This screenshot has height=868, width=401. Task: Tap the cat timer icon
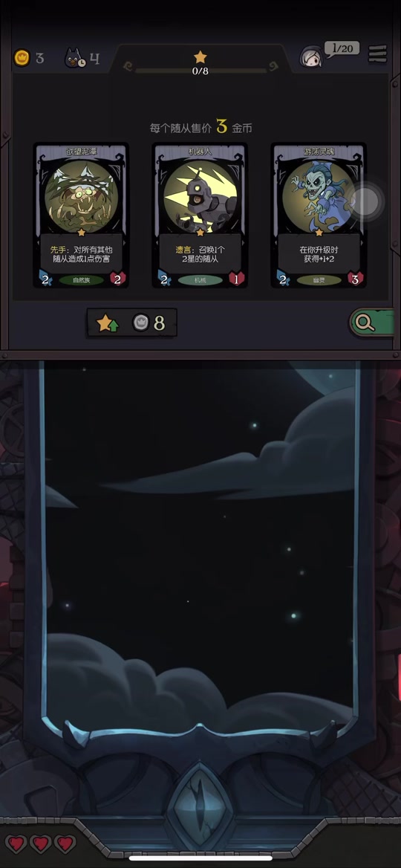tap(75, 58)
